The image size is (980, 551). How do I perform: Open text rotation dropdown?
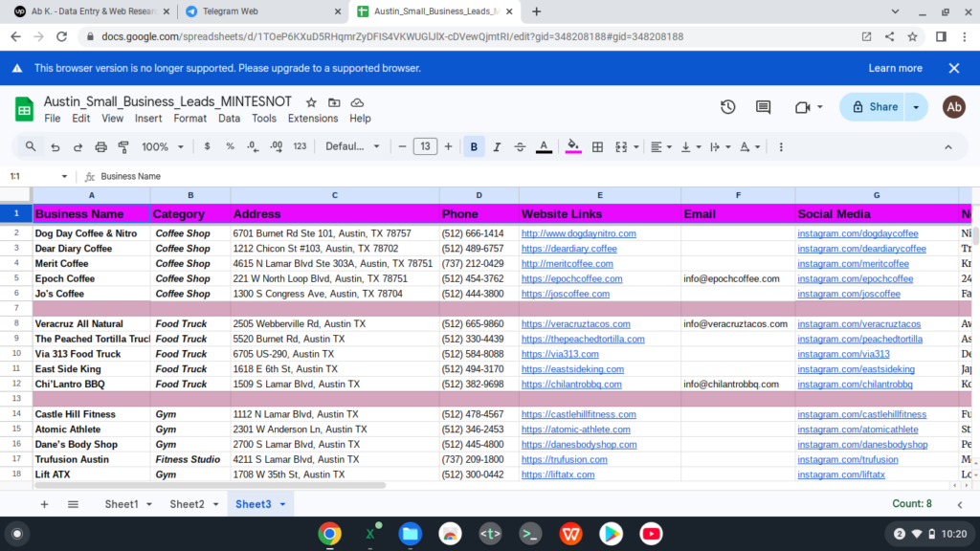coord(749,146)
